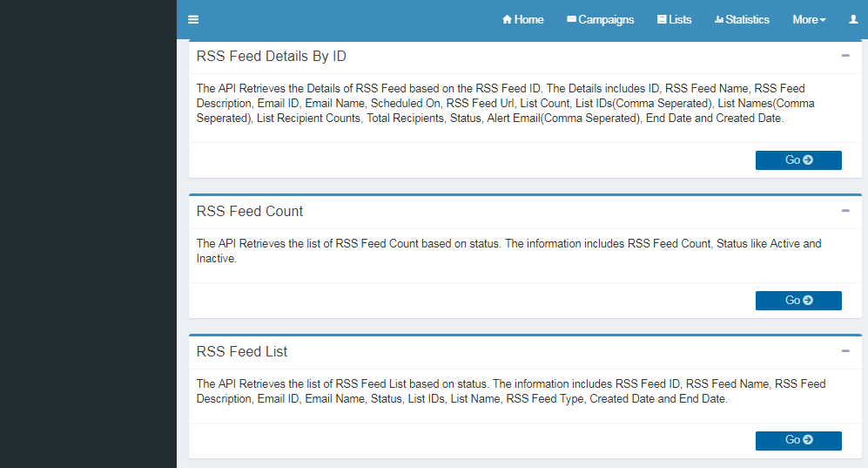
Task: Click the user profile icon
Action: tap(853, 20)
